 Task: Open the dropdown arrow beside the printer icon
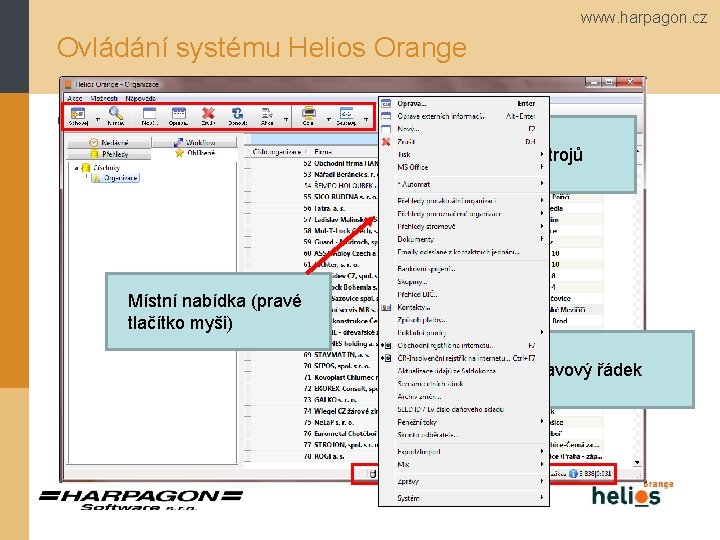click(328, 119)
